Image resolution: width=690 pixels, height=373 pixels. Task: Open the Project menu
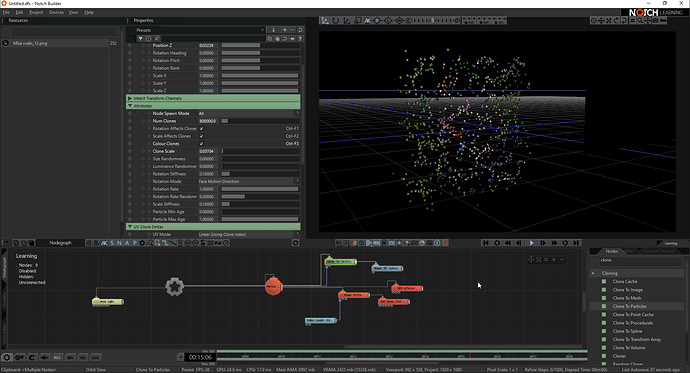coord(36,12)
